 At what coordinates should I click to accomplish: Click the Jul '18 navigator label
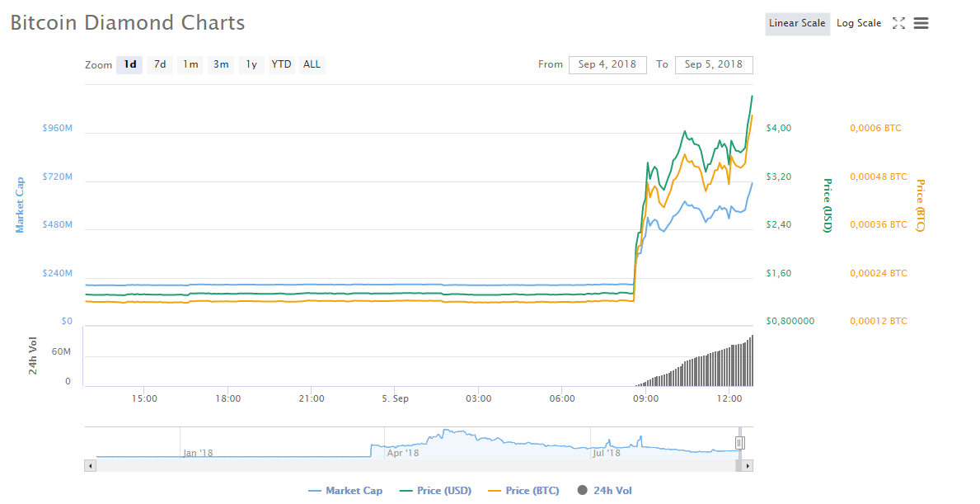[x=607, y=453]
